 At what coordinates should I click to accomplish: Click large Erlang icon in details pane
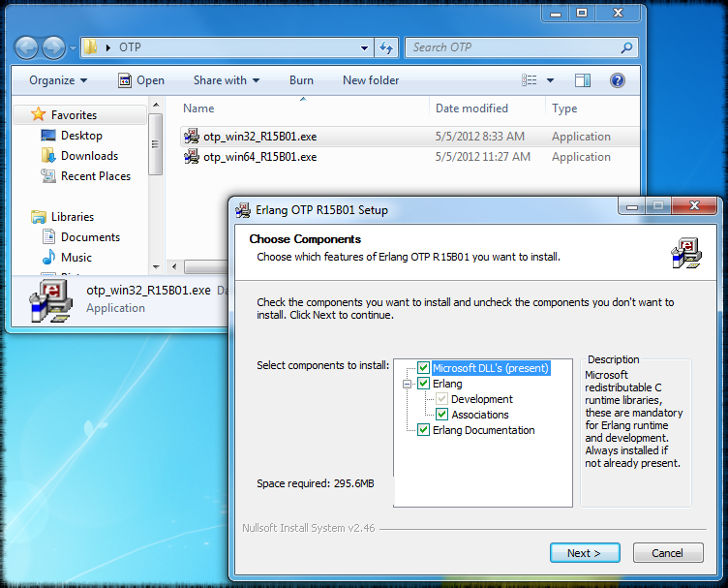pyautogui.click(x=50, y=301)
